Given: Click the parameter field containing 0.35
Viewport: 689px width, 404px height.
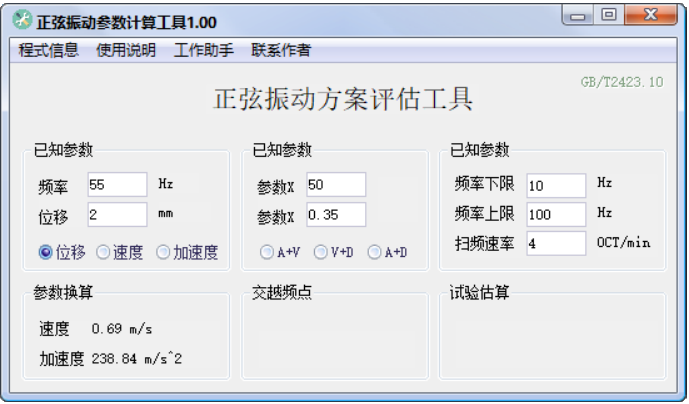Looking at the screenshot, I should (x=335, y=215).
